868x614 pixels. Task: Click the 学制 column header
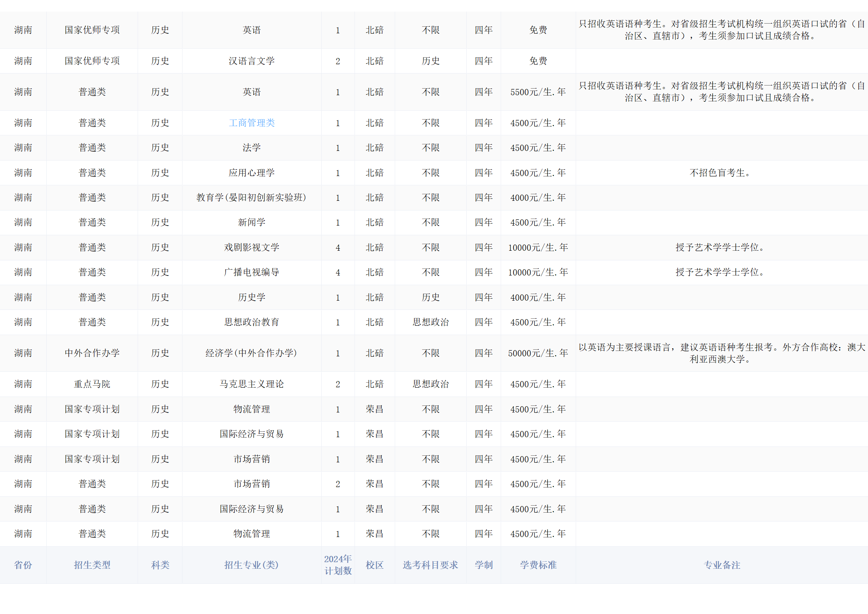click(483, 565)
